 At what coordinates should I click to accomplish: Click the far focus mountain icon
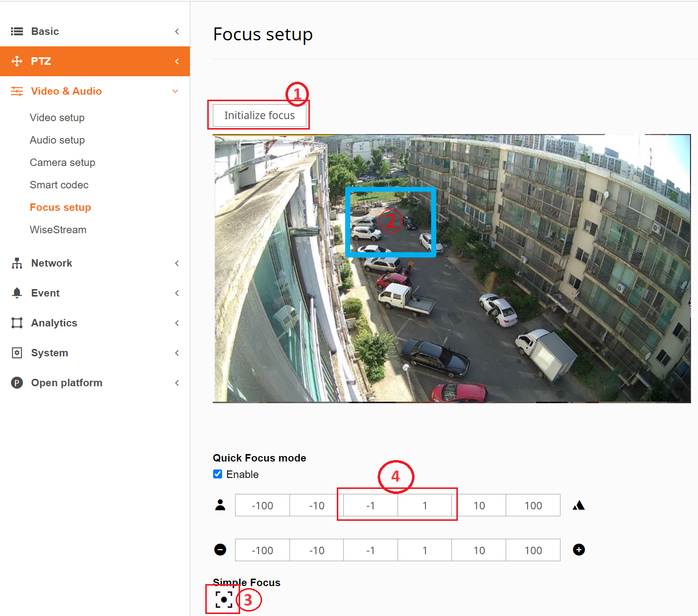578,505
